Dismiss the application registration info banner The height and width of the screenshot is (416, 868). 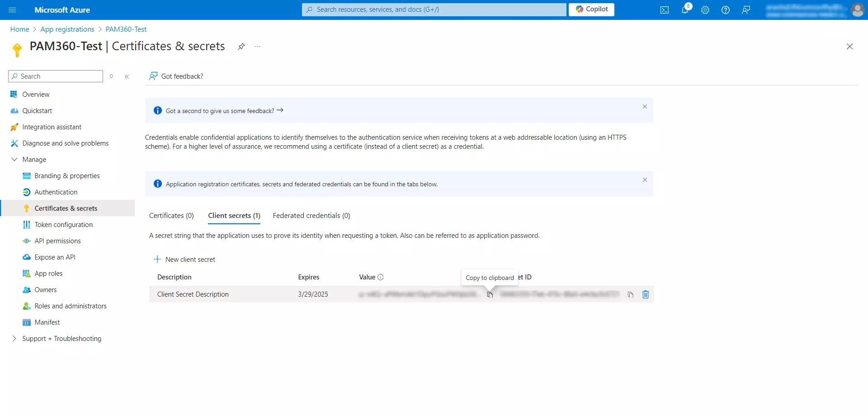click(645, 180)
